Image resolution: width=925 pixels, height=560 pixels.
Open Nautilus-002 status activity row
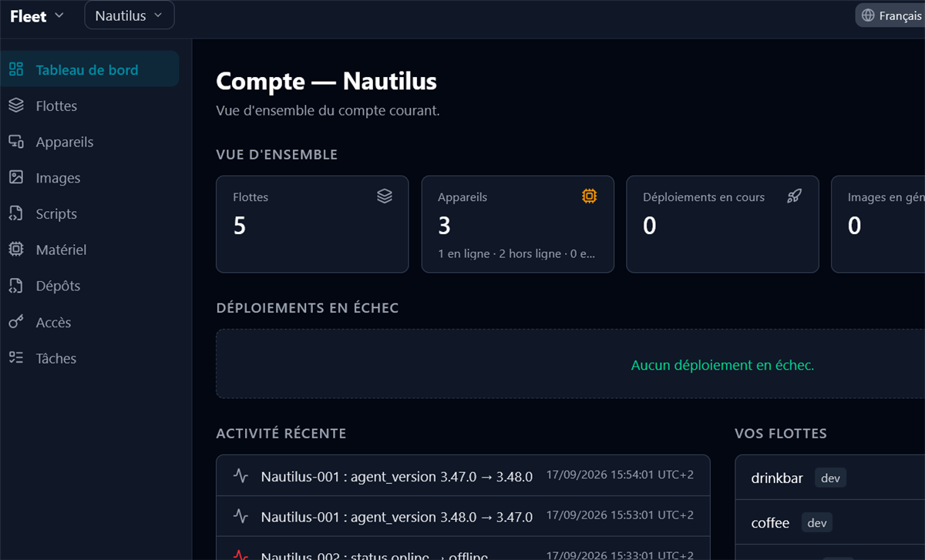pyautogui.click(x=463, y=550)
